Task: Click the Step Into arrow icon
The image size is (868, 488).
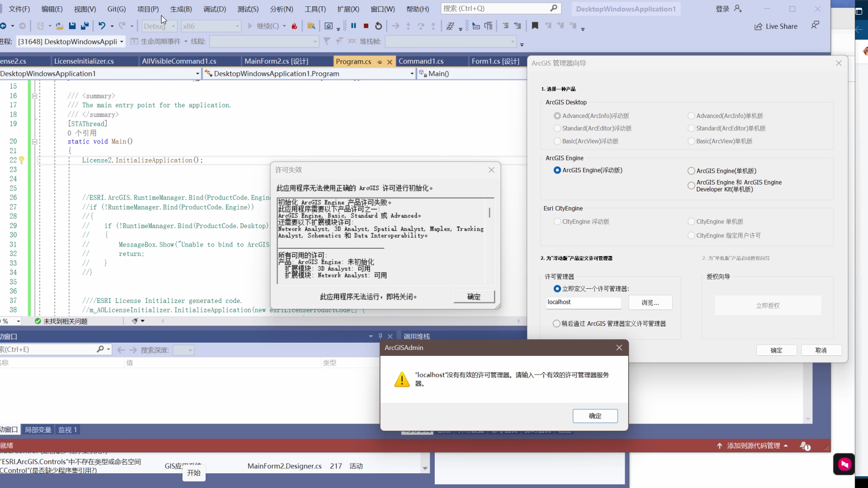Action: (408, 26)
